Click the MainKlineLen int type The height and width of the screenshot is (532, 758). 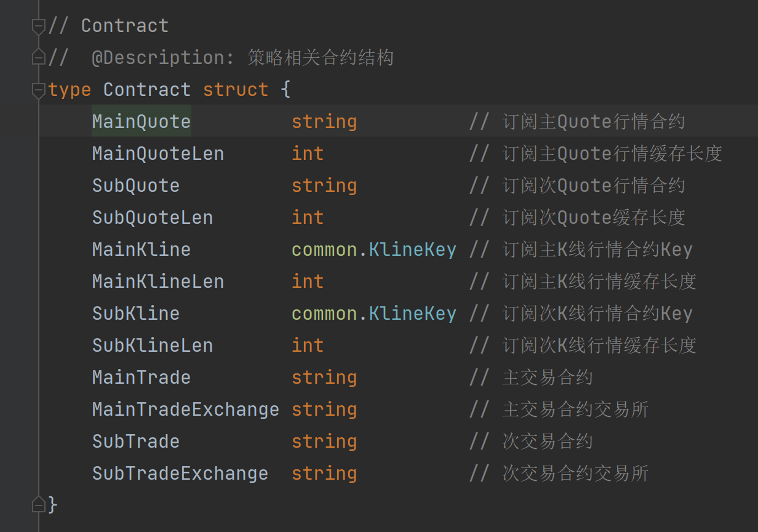308,281
